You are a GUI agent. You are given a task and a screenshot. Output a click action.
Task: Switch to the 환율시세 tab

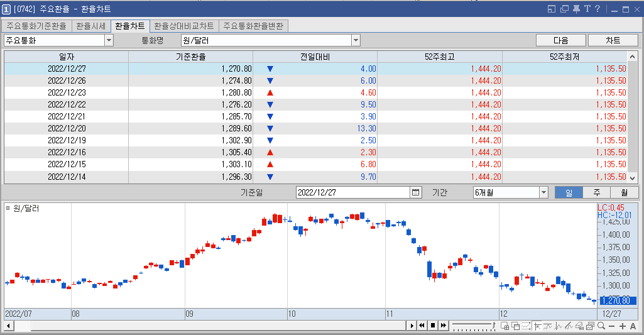(91, 26)
